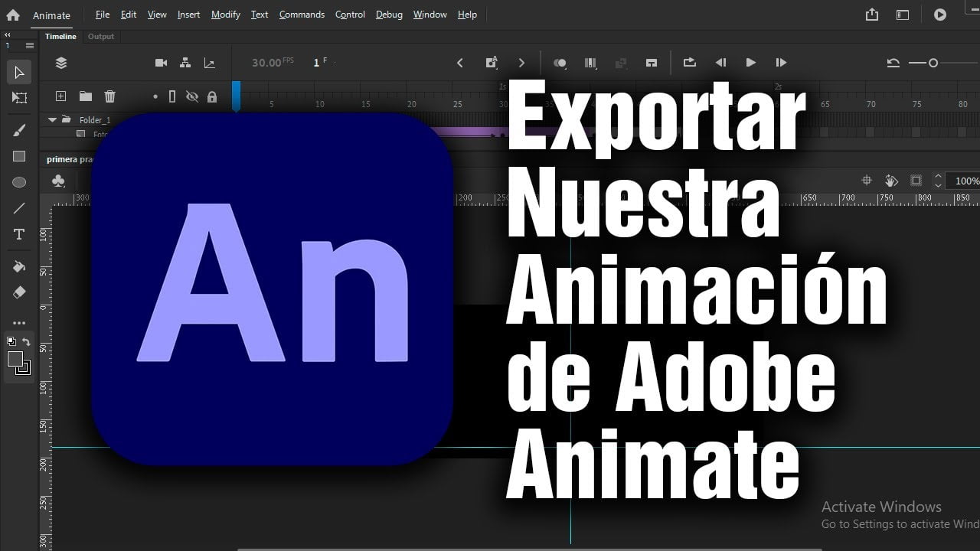The image size is (980, 551).
Task: Open the workspace switcher icon
Action: (x=903, y=15)
